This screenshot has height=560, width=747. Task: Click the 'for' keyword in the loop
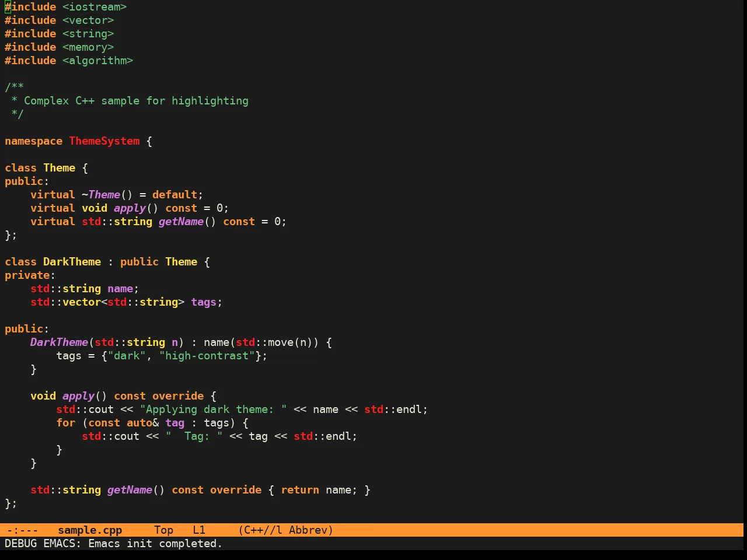[x=66, y=423]
